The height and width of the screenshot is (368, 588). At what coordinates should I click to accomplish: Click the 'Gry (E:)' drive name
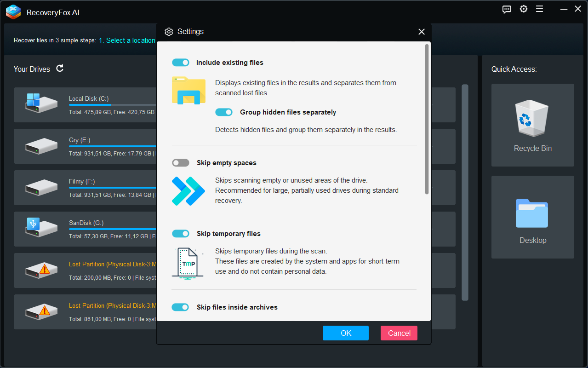coord(79,140)
